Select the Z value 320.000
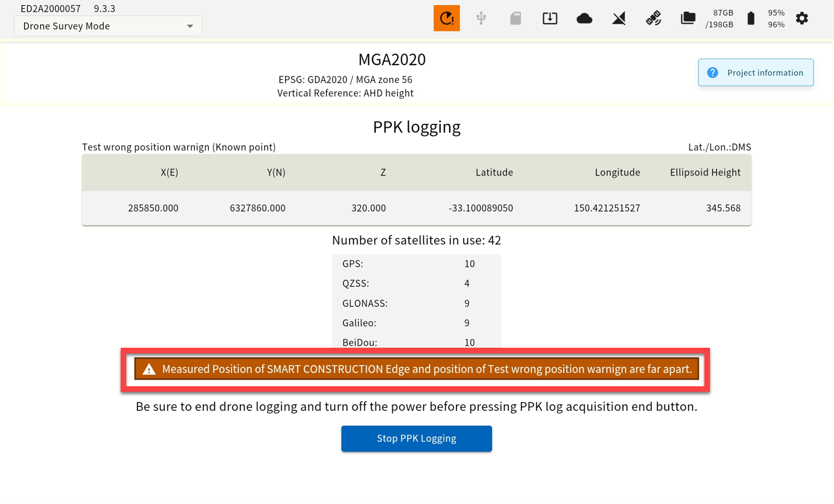 click(x=369, y=208)
